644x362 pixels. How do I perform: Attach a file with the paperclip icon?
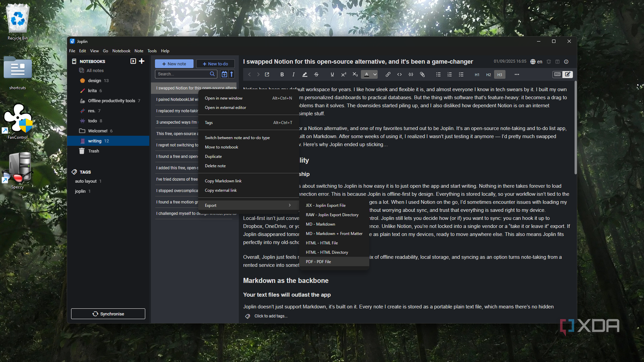(422, 75)
